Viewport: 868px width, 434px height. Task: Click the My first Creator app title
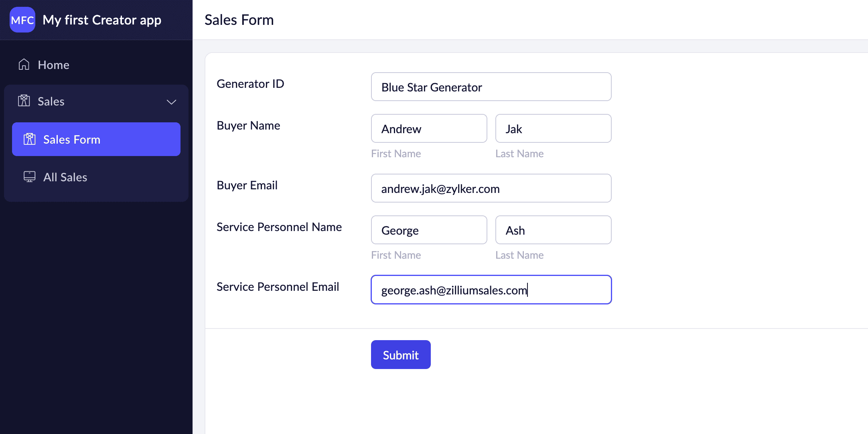pyautogui.click(x=102, y=20)
